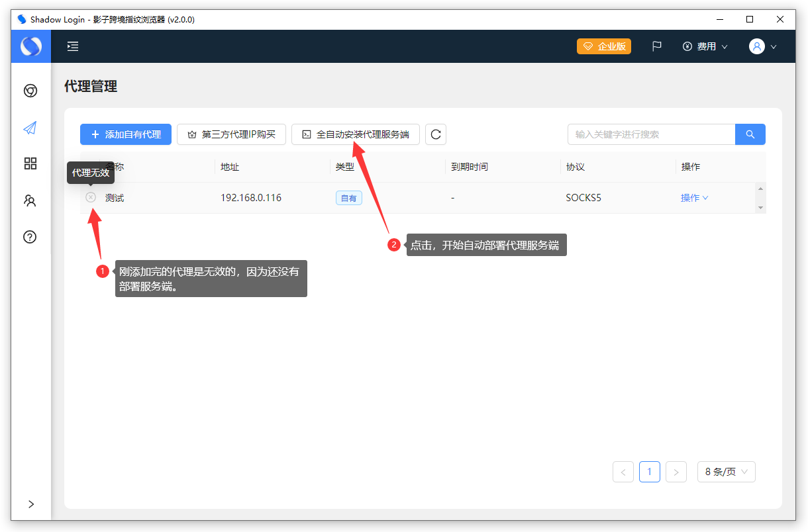
Task: Click the invalid proxy status icon
Action: 91,197
